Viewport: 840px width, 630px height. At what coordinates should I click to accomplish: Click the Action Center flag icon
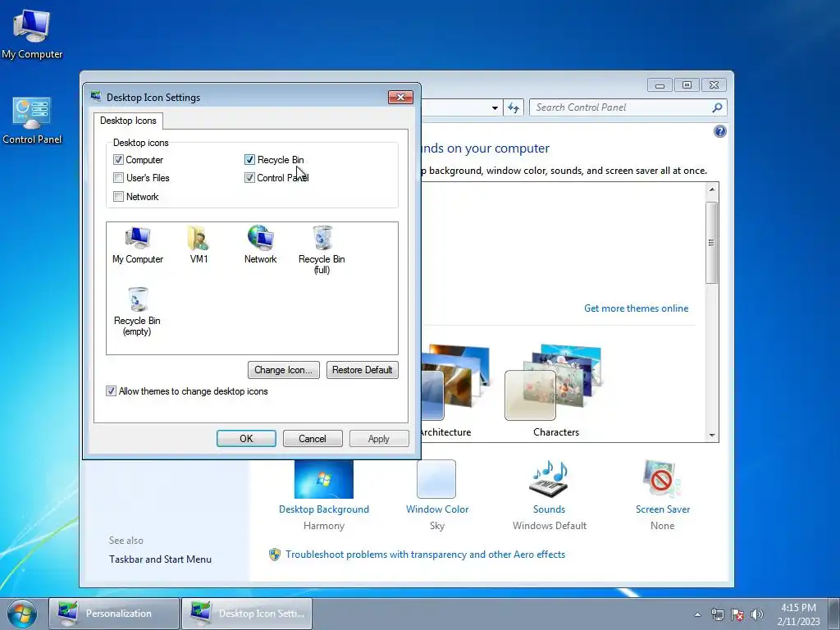pos(737,614)
